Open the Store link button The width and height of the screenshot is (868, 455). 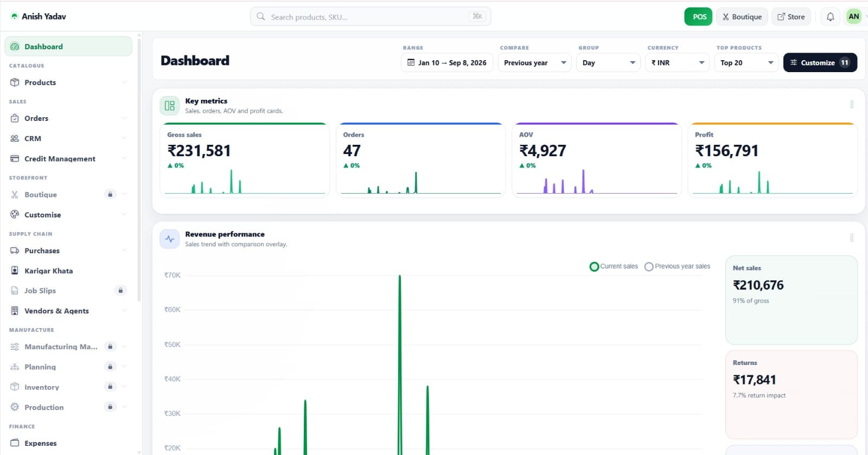(792, 17)
